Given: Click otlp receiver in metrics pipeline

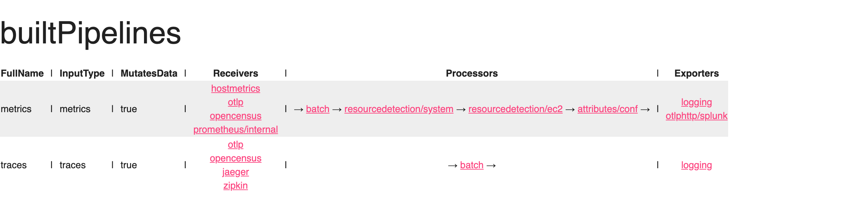Looking at the screenshot, I should point(235,102).
